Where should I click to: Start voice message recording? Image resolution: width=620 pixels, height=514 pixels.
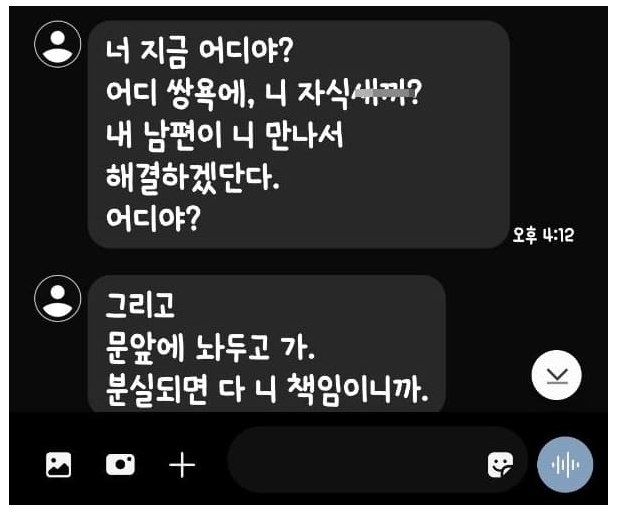[x=565, y=464]
